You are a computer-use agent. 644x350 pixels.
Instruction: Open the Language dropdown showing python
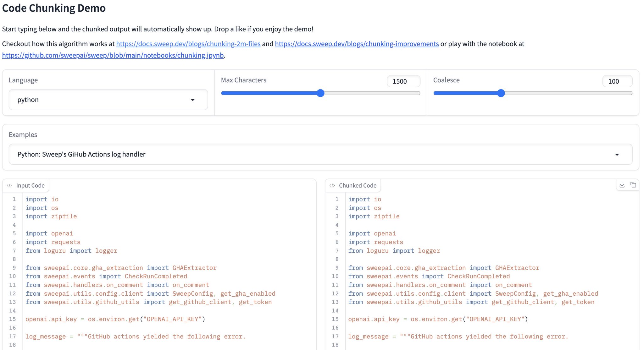pyautogui.click(x=108, y=100)
